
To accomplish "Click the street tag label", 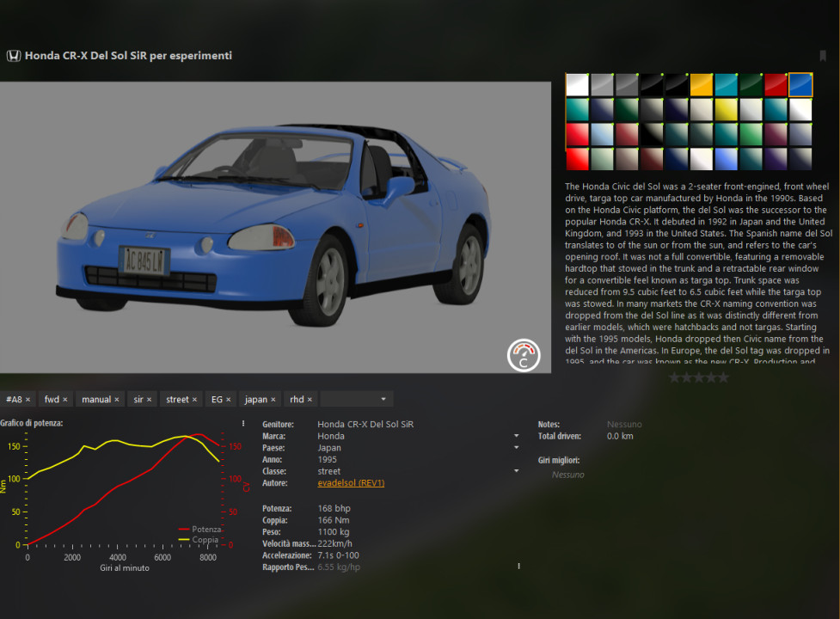I will point(177,400).
